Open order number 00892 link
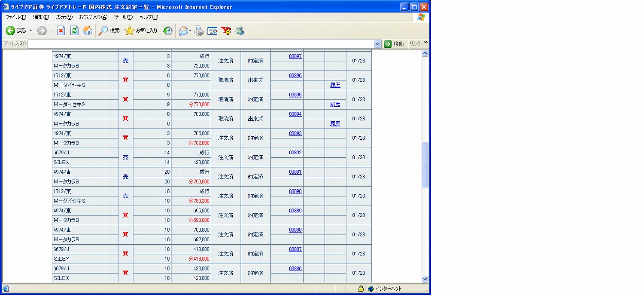Image resolution: width=644 pixels, height=295 pixels. pyautogui.click(x=295, y=153)
